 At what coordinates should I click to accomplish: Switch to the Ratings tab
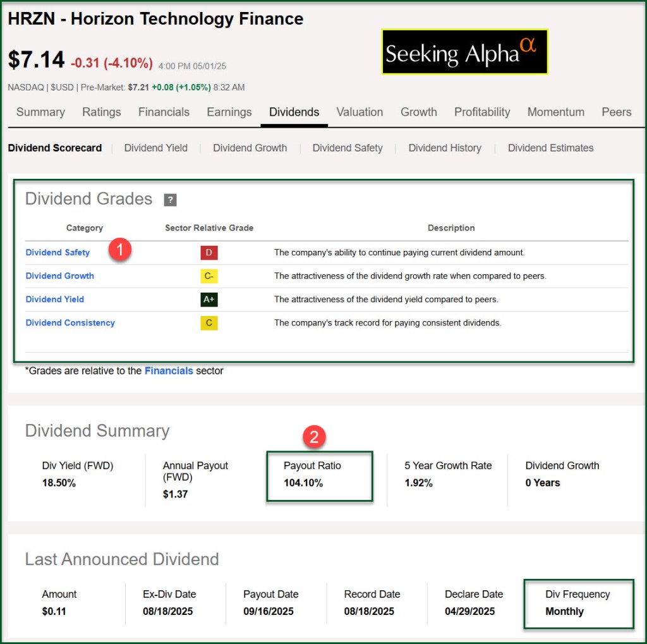click(x=101, y=112)
